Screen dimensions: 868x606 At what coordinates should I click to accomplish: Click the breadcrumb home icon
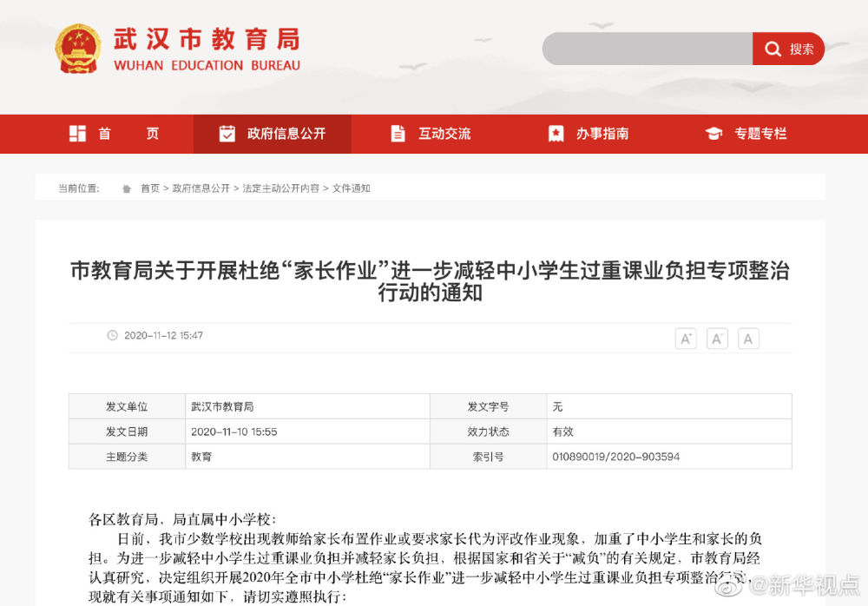[x=127, y=188]
